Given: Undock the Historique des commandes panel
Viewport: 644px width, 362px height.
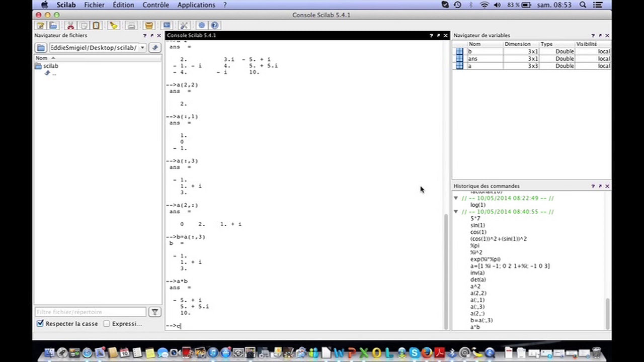Looking at the screenshot, I should pyautogui.click(x=600, y=186).
